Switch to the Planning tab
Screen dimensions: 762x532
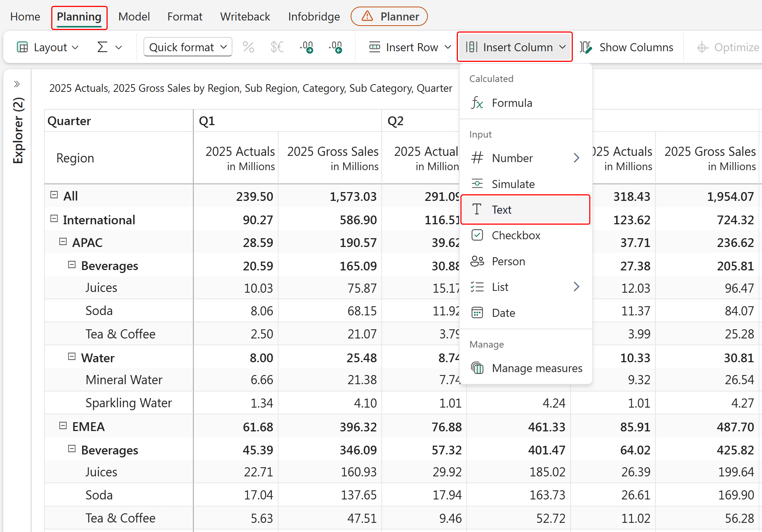(x=79, y=17)
